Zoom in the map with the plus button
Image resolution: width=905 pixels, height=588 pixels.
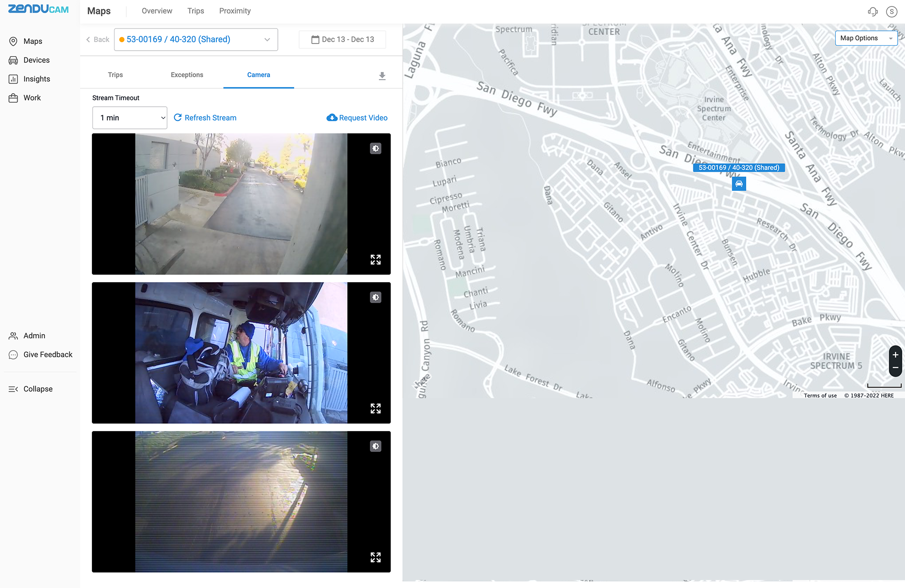tap(895, 355)
